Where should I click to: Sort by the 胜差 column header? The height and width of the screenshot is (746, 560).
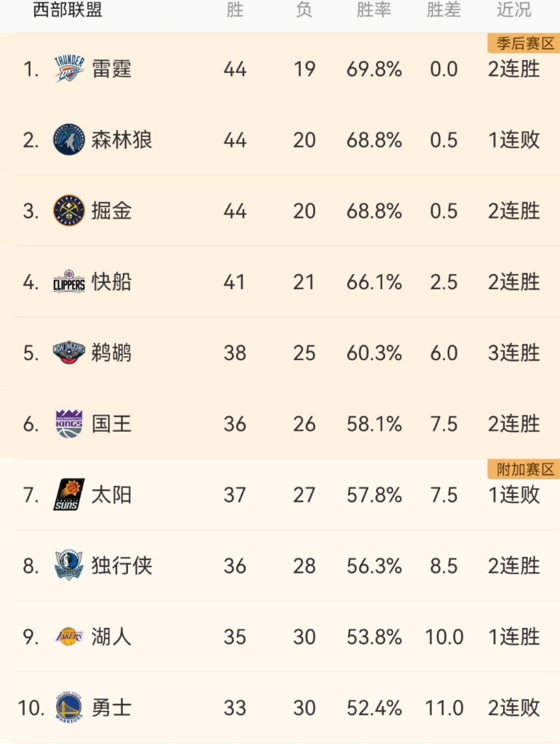(x=443, y=10)
